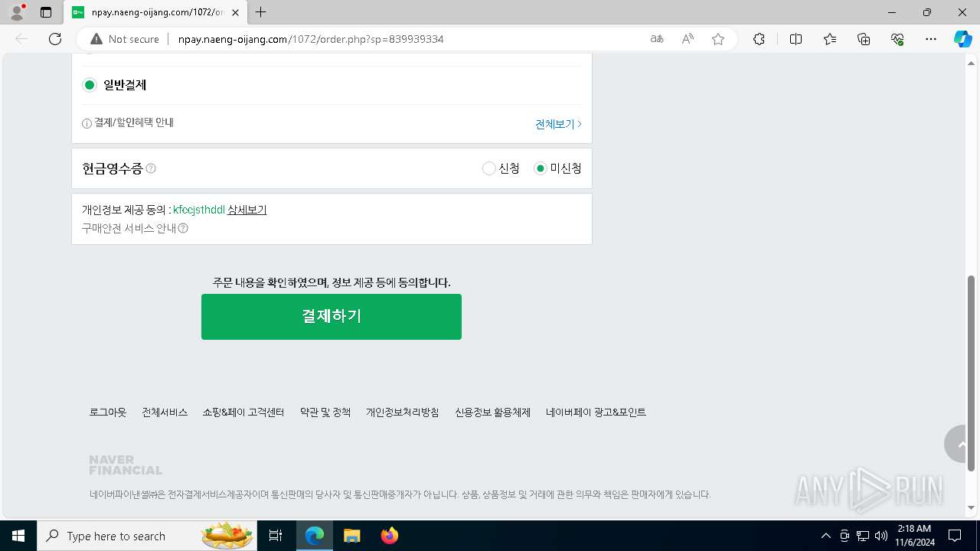Viewport: 980px width, 551px height.
Task: Open Browser essentials heart icon
Action: 897,39
